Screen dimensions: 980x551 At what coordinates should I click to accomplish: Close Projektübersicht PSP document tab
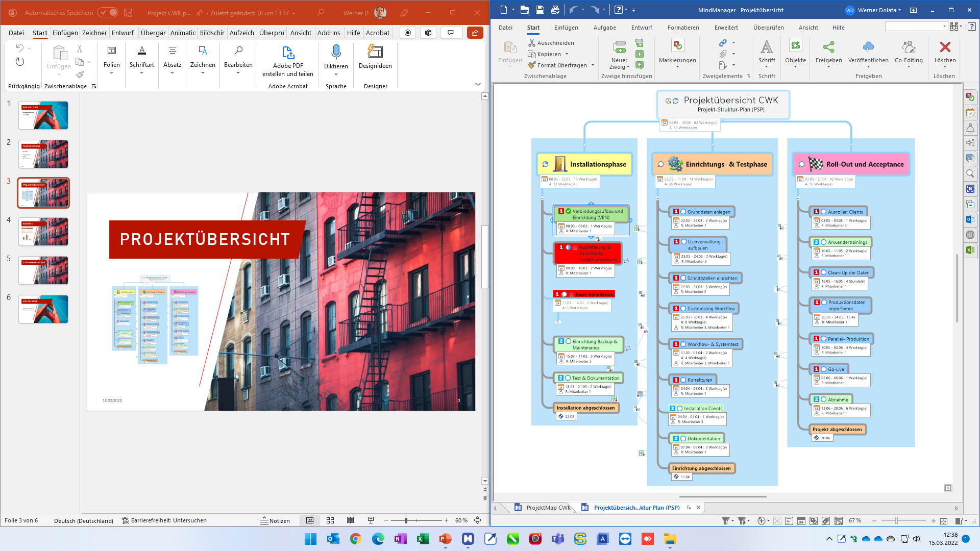698,508
